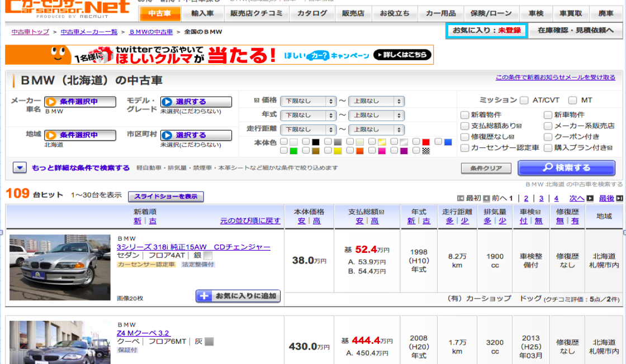
Task: Toggle the カーセンサー認定車 checkbox
Action: click(464, 148)
